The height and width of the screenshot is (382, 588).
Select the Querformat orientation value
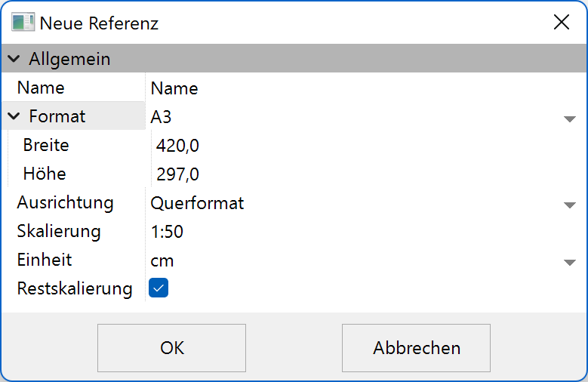[x=197, y=203]
